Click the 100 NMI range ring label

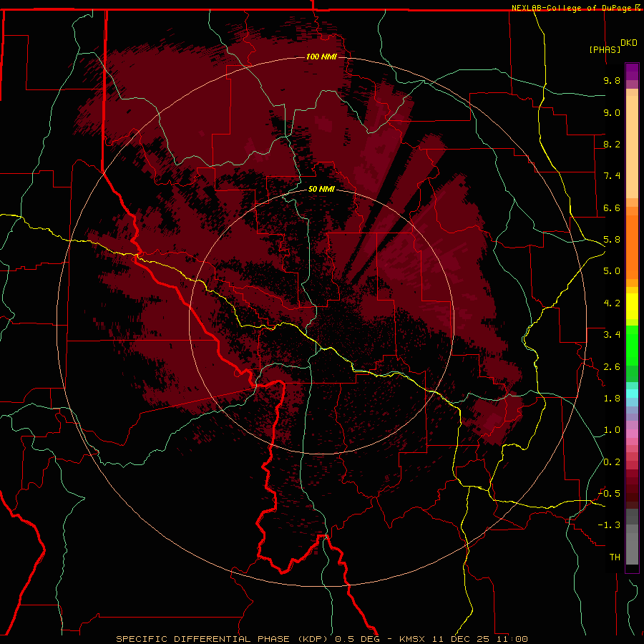tap(321, 57)
